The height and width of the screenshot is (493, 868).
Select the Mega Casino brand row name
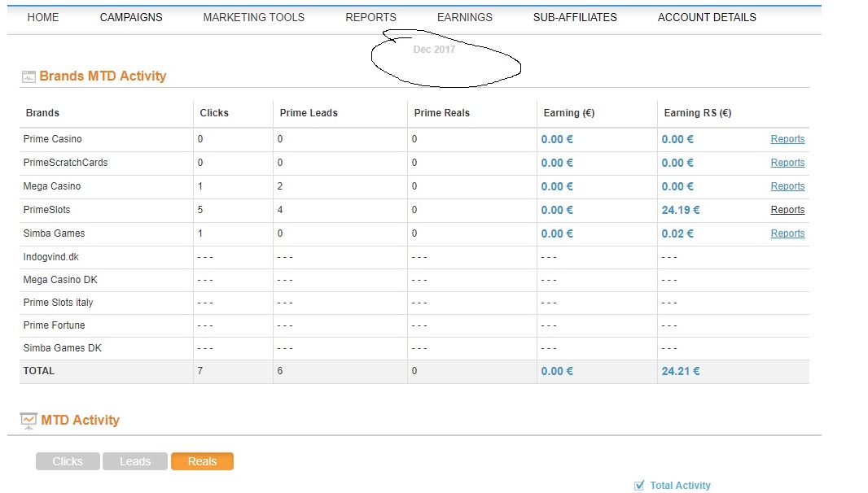[52, 186]
